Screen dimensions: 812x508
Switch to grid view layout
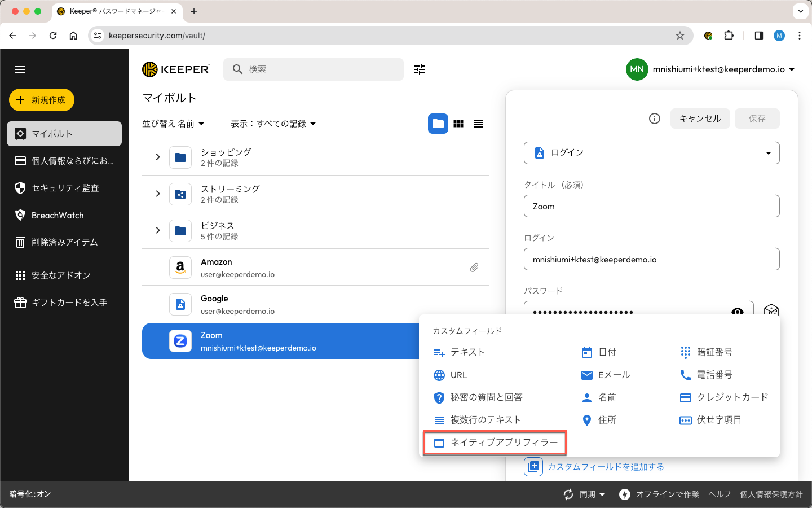458,124
